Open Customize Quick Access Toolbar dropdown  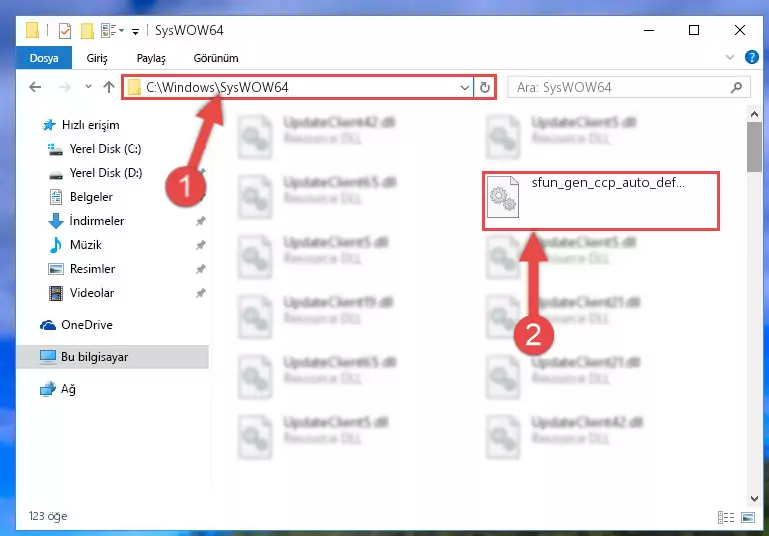tap(135, 32)
